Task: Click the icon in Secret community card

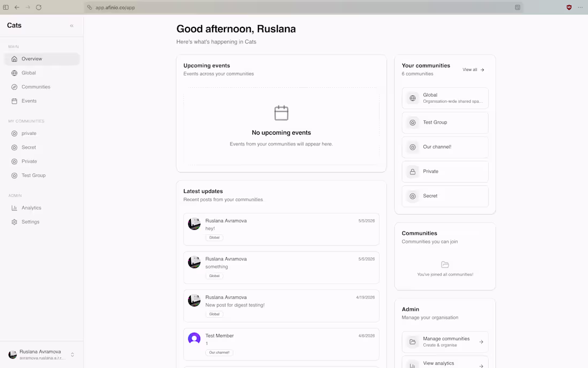Action: coord(413,196)
